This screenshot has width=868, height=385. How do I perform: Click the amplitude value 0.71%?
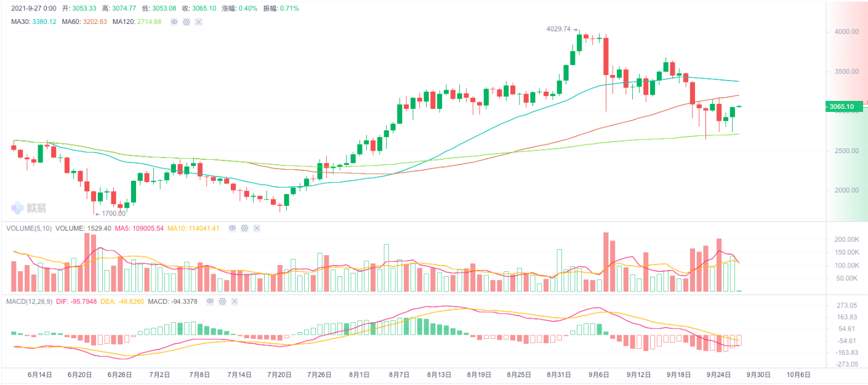click(288, 9)
